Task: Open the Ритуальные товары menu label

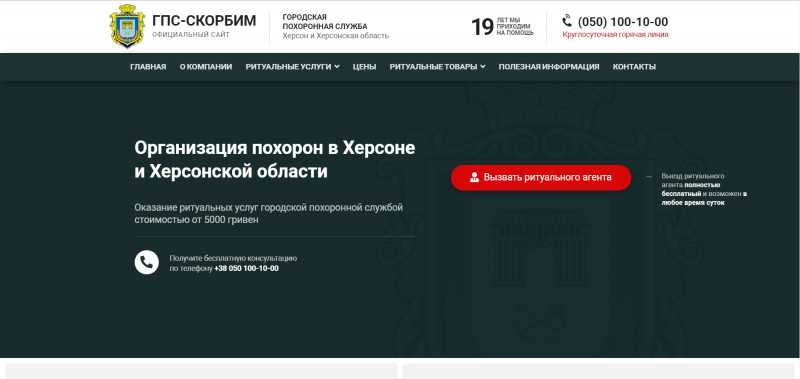Action: click(434, 67)
